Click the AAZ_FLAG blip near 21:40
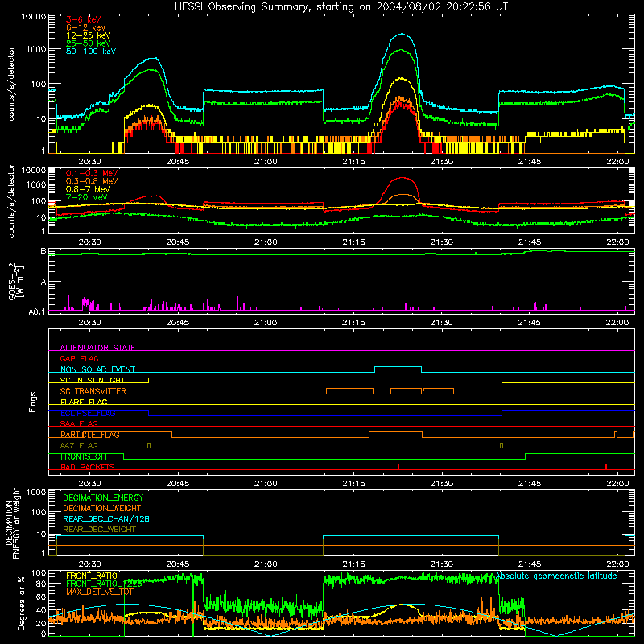The width and height of the screenshot is (644, 644). (x=502, y=445)
